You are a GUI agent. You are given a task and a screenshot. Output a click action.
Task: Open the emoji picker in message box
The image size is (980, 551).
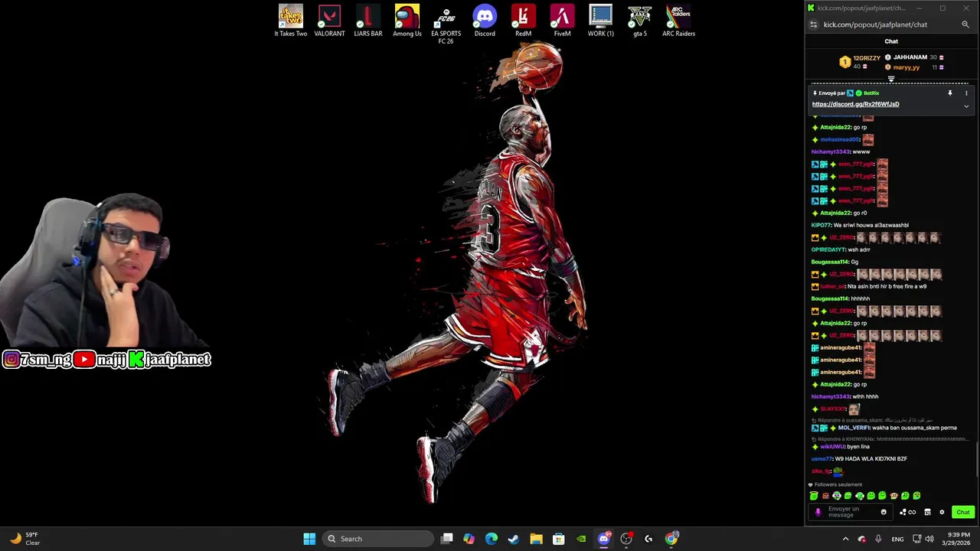pos(884,512)
